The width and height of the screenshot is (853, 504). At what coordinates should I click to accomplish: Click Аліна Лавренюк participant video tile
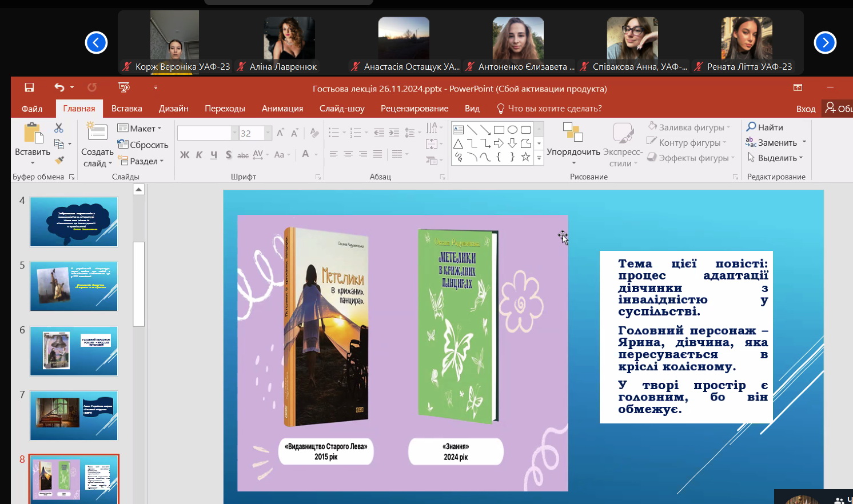[x=289, y=42]
